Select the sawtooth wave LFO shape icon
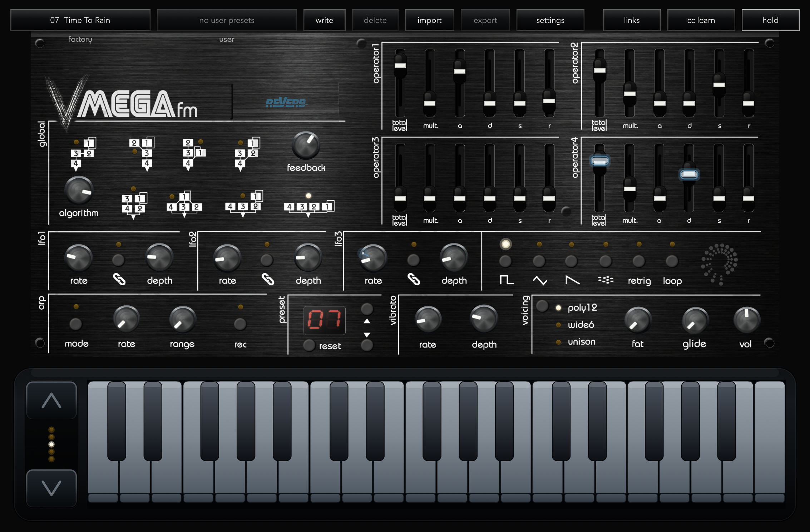Image resolution: width=810 pixels, height=532 pixels. click(572, 280)
